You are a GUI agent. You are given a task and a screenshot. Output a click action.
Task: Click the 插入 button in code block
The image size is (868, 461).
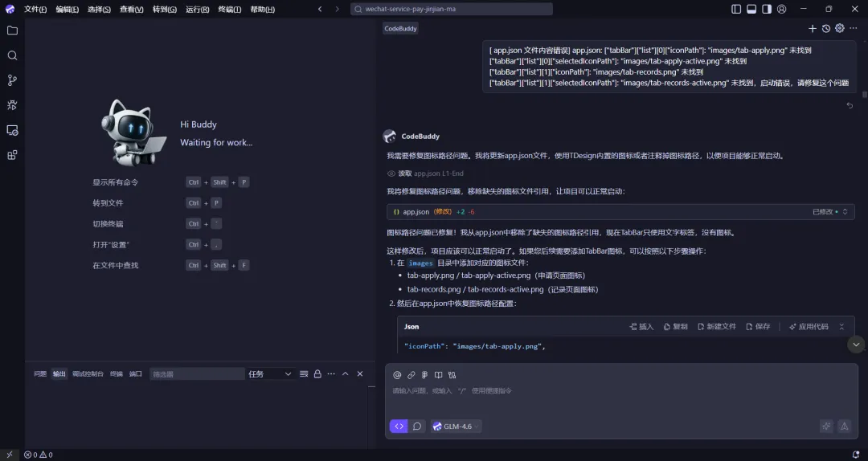[x=641, y=327]
